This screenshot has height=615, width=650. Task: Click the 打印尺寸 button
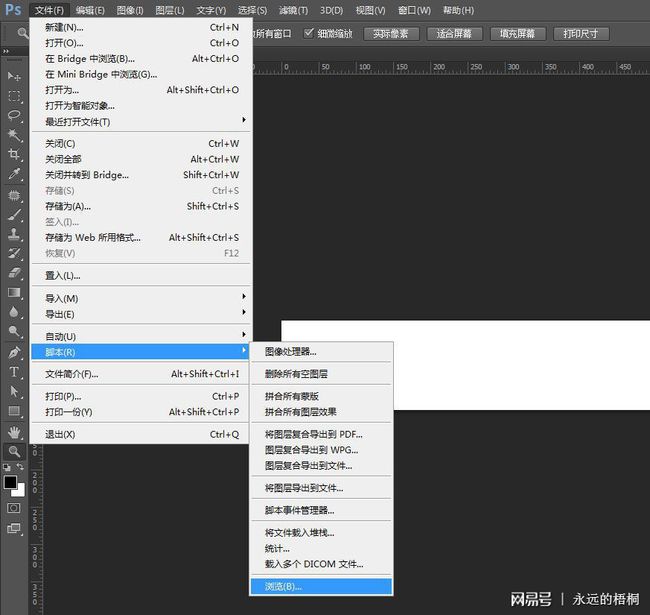581,34
